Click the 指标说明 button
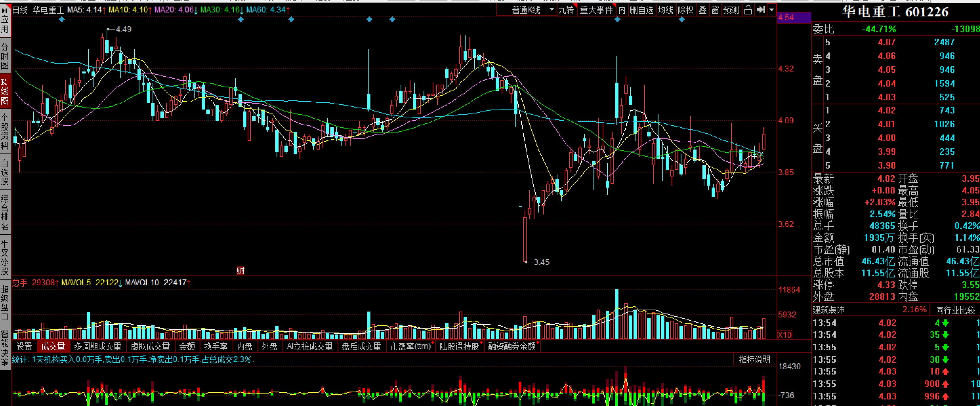The height and width of the screenshot is (406, 980). pos(754,359)
